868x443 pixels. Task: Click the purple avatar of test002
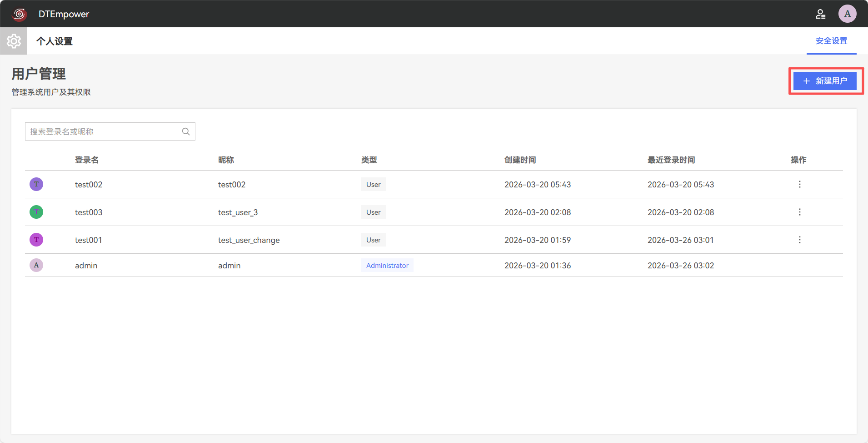point(36,184)
